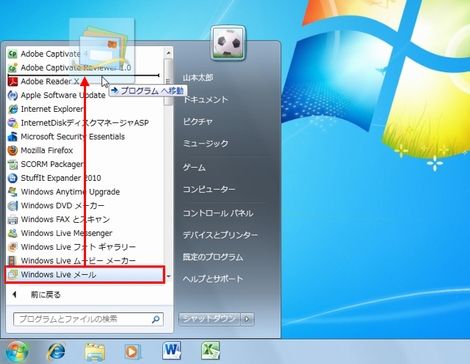Click the InternetDisk manager icon
This screenshot has height=364, width=470.
pyautogui.click(x=13, y=123)
